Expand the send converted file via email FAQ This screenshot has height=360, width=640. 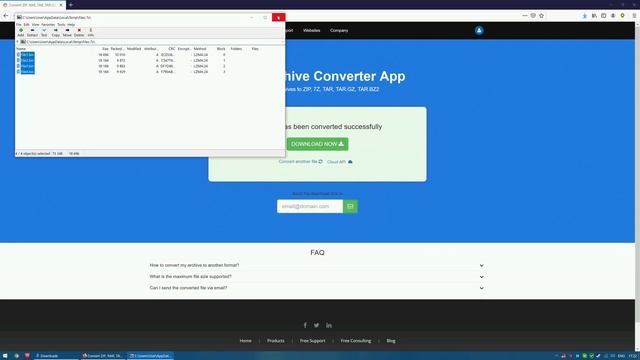click(317, 288)
